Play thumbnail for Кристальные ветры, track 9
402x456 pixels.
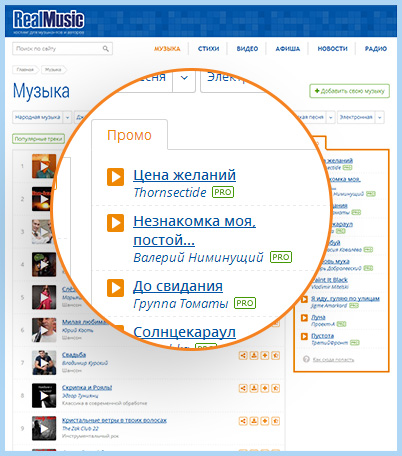click(44, 428)
